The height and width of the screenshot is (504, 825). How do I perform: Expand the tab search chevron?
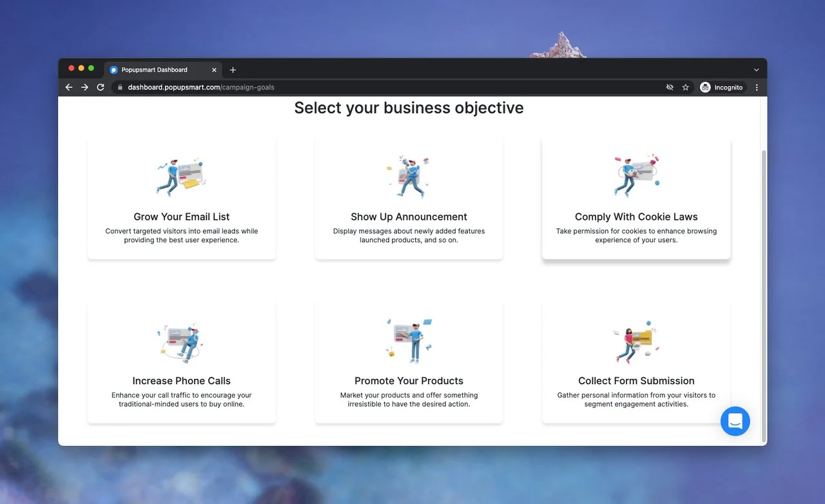[756, 70]
